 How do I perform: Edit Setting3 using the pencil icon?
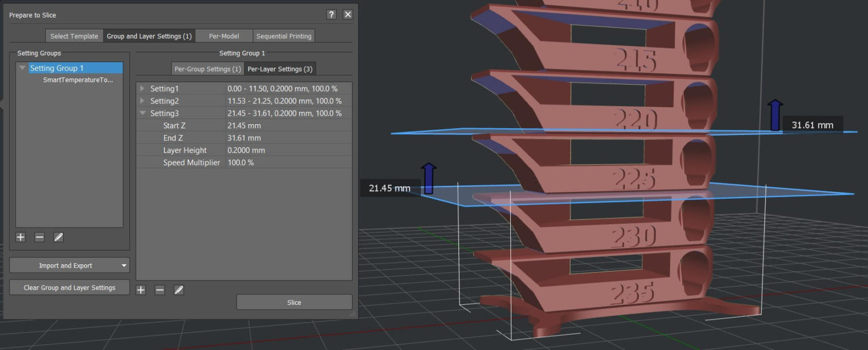click(179, 290)
